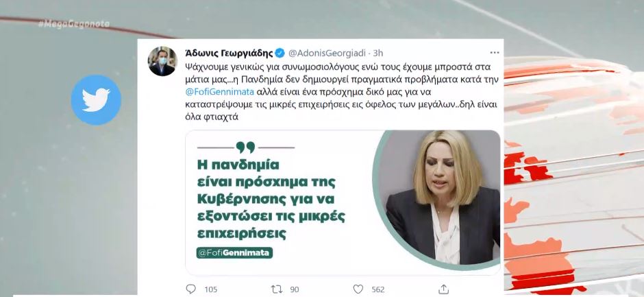The height and width of the screenshot is (297, 644).
Task: Click the Άδωνις Γεωργιάδης display name
Action: (x=229, y=53)
